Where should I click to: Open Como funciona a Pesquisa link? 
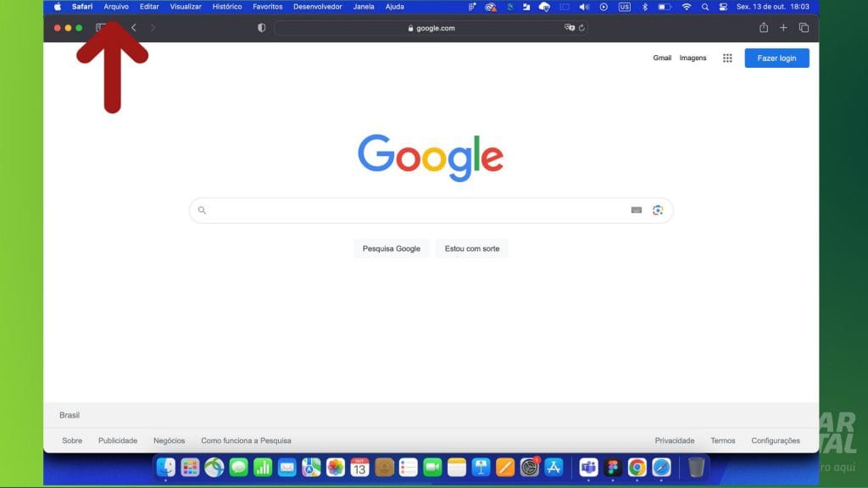click(246, 441)
